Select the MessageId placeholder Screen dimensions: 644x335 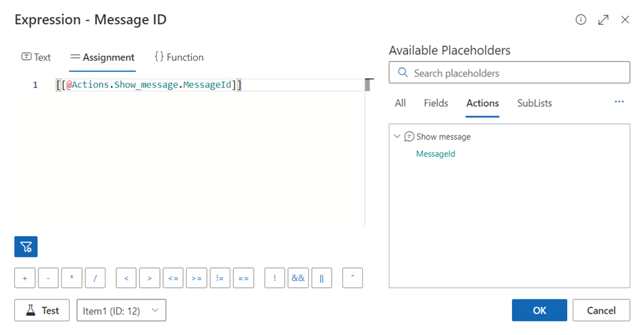point(435,153)
